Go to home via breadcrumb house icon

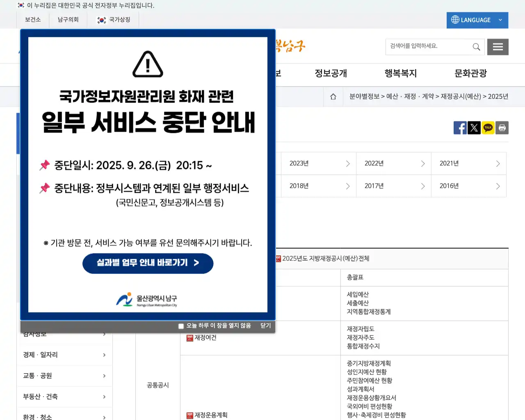click(x=333, y=96)
